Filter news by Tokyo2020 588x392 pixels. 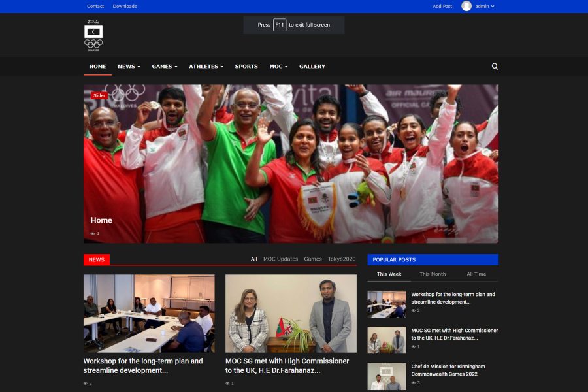[x=342, y=259]
